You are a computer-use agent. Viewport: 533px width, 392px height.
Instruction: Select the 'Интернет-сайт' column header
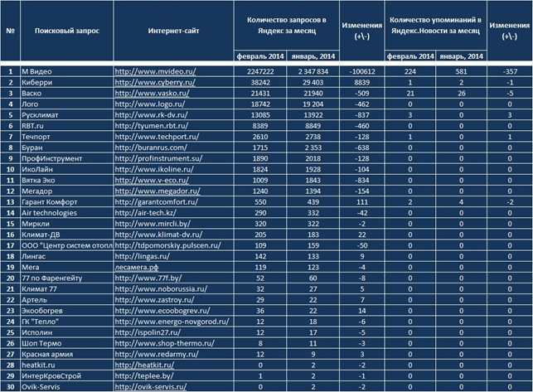click(174, 31)
